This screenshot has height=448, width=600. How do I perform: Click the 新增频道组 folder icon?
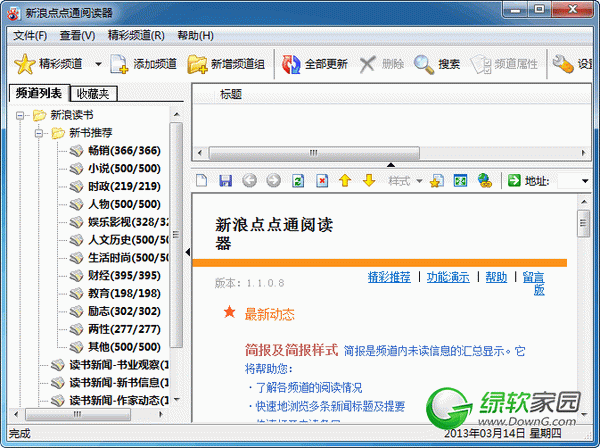197,64
